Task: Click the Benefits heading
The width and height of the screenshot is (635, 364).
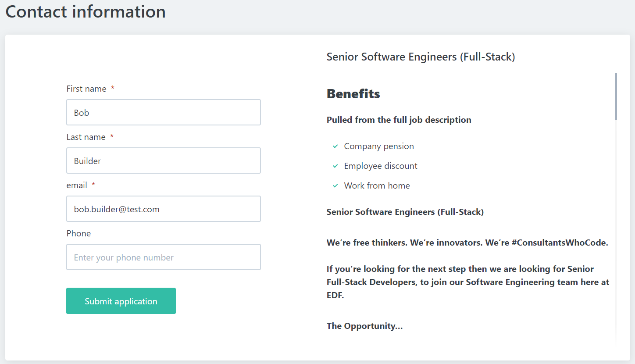Action: [353, 94]
